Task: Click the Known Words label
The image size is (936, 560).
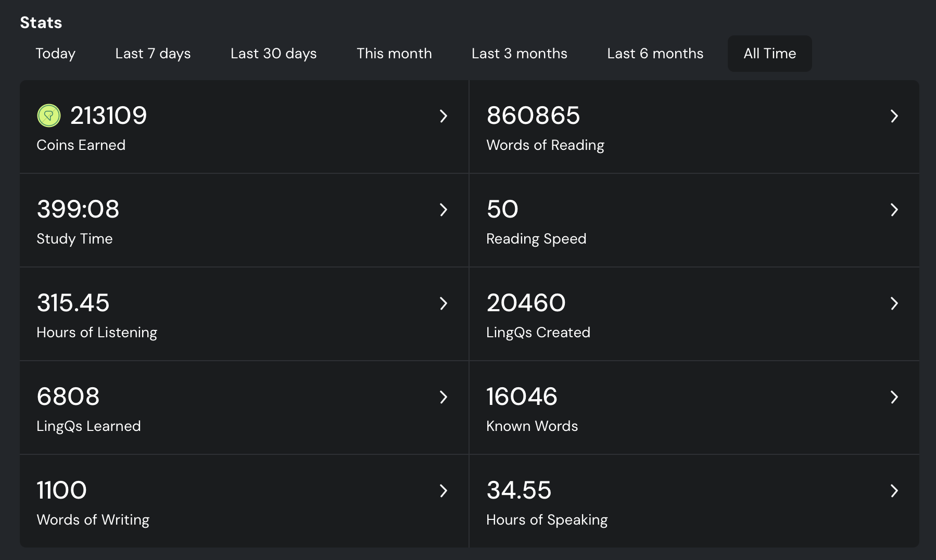Action: (532, 426)
